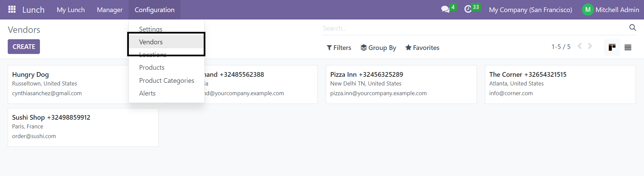Screen dimensions: 644x176
Task: Expand the Filters dropdown
Action: coord(339,48)
